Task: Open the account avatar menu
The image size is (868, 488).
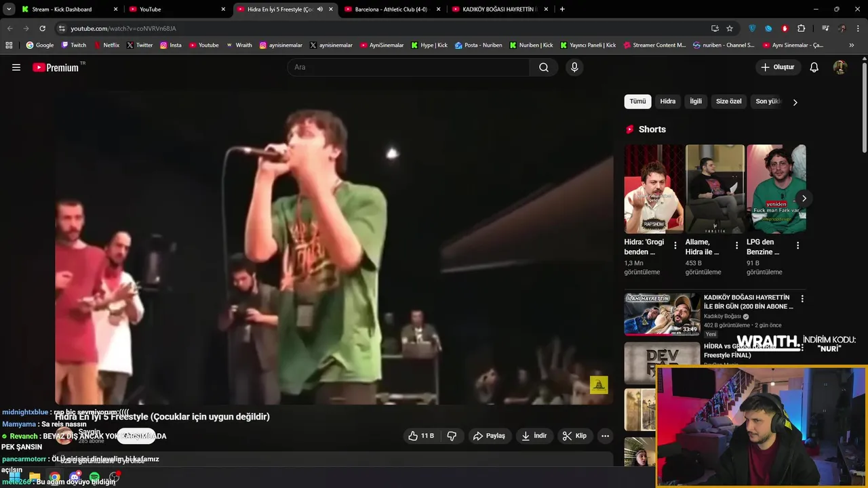Action: [x=840, y=67]
